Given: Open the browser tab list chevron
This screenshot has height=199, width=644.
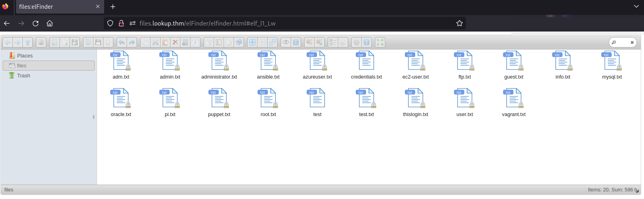Looking at the screenshot, I should tap(636, 6).
